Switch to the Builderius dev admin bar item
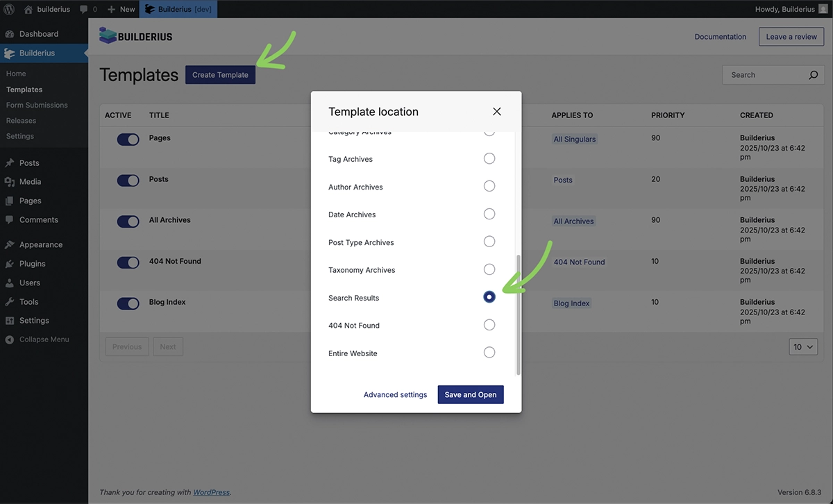Image resolution: width=833 pixels, height=504 pixels. pyautogui.click(x=177, y=9)
